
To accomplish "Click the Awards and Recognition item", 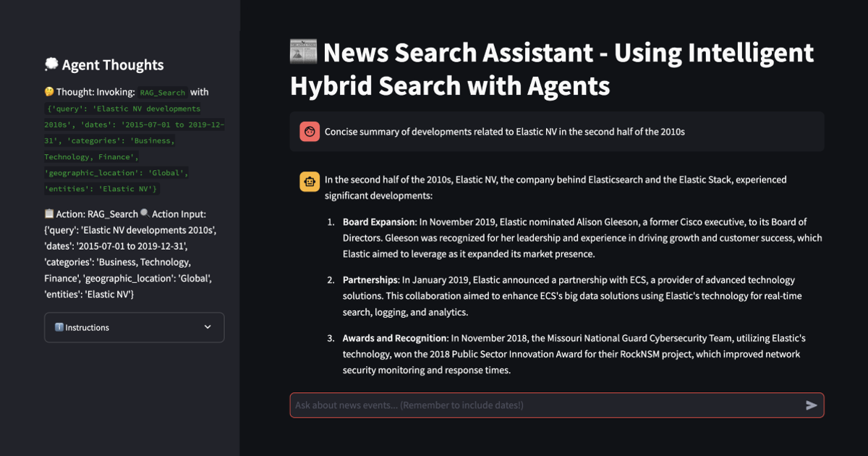I will [x=395, y=337].
